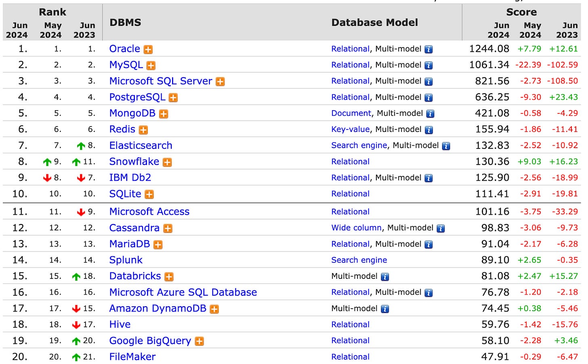Viewport: 588px width, 364px height.
Task: Open the Elasticsearch DBMS page link
Action: [141, 145]
